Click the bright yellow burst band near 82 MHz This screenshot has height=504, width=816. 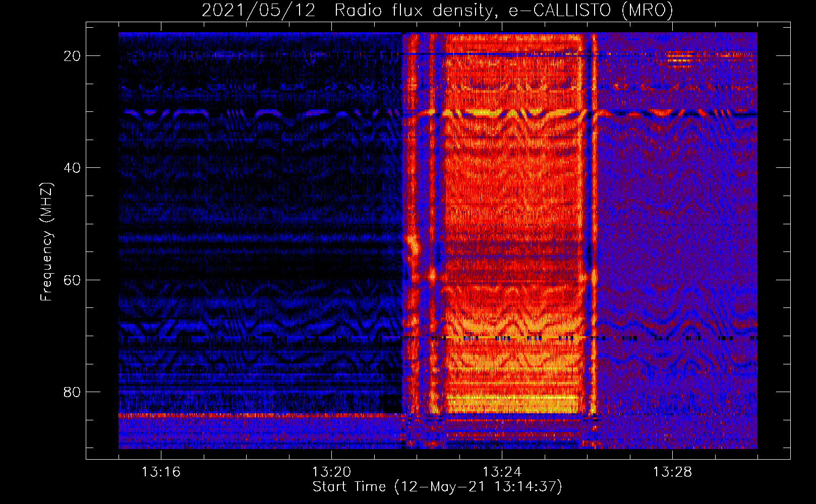[512, 404]
